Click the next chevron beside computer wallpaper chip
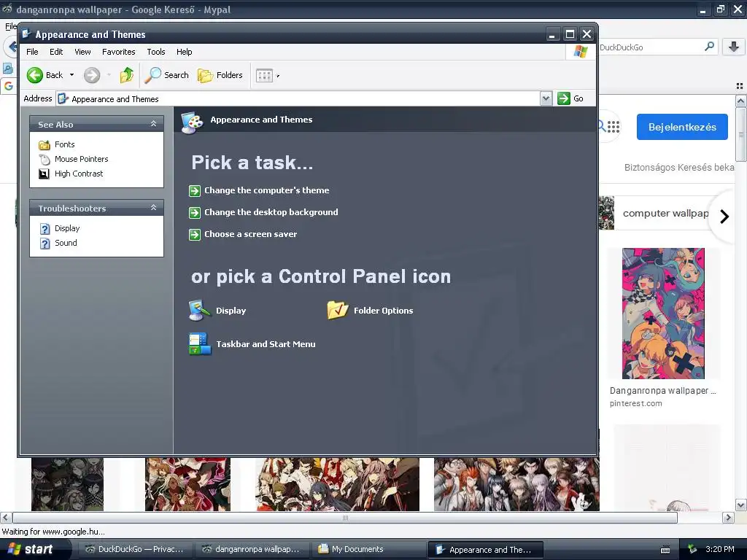Image resolution: width=747 pixels, height=560 pixels. [x=724, y=216]
